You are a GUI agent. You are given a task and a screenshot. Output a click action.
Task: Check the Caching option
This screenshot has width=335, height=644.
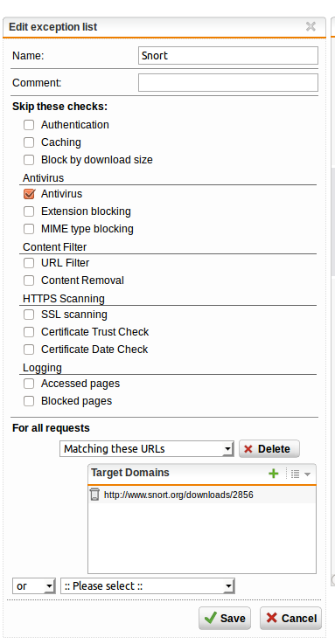[29, 142]
